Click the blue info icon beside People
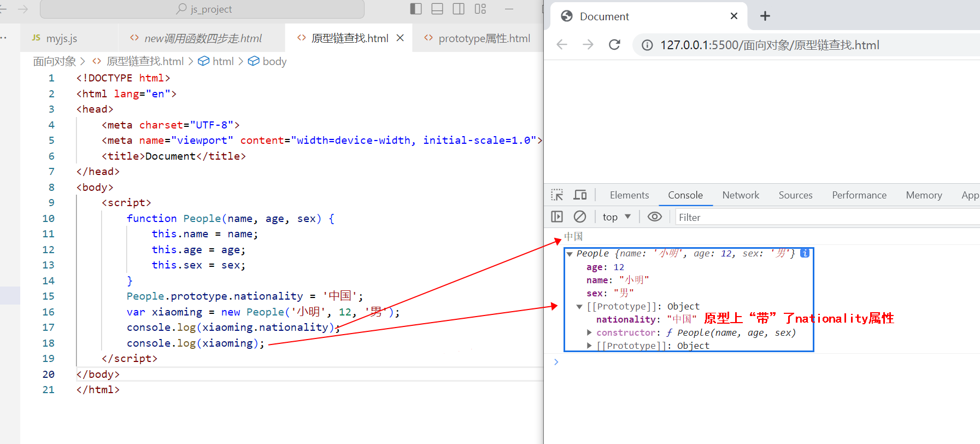 [x=805, y=253]
